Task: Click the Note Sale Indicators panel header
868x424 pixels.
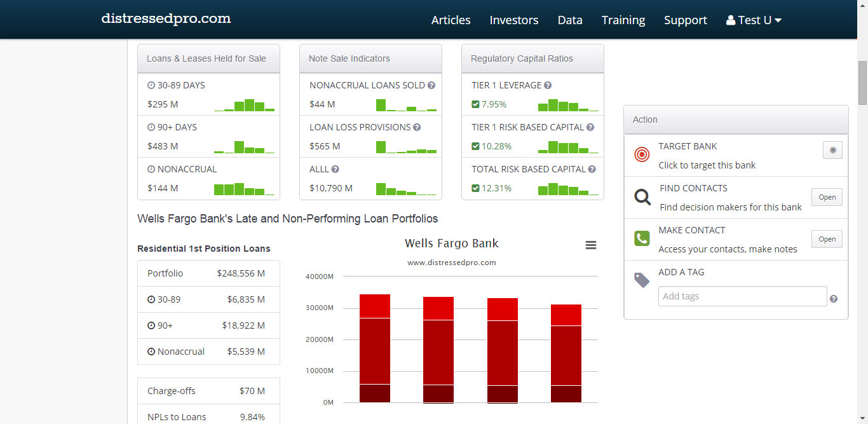Action: tap(370, 58)
